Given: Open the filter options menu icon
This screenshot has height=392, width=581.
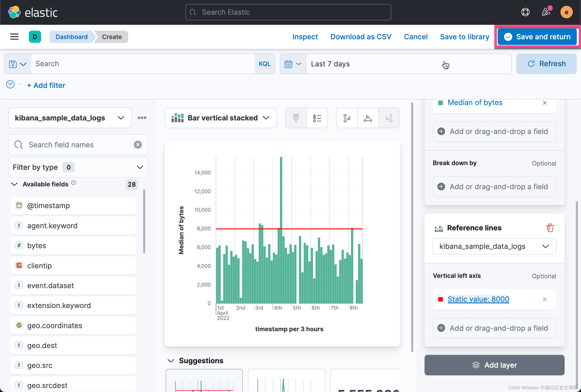Looking at the screenshot, I should [10, 84].
